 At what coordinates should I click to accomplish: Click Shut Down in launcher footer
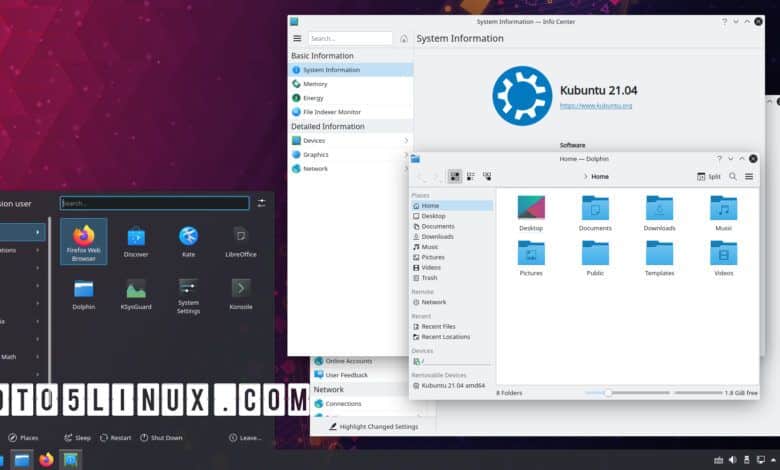tap(161, 438)
